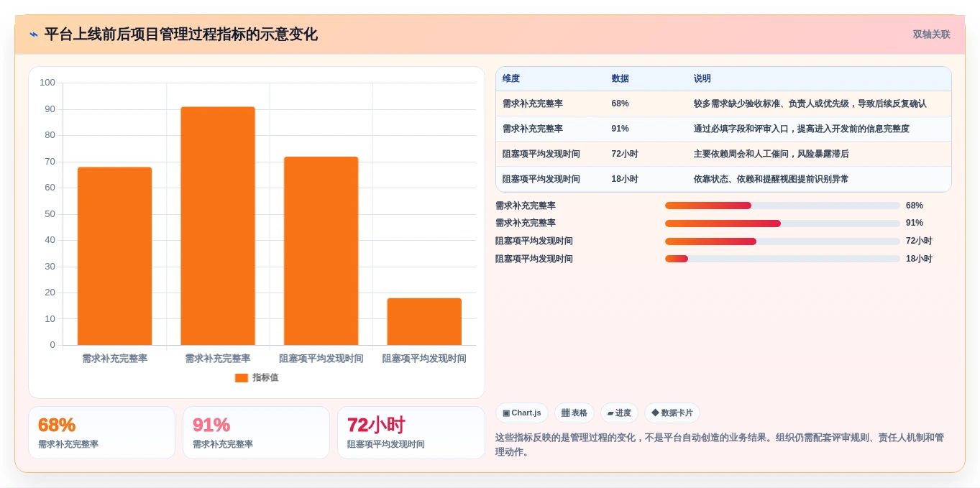This screenshot has width=980, height=488.
Task: Click the description starting 通过必填字段和评审入口
Action: pos(802,129)
